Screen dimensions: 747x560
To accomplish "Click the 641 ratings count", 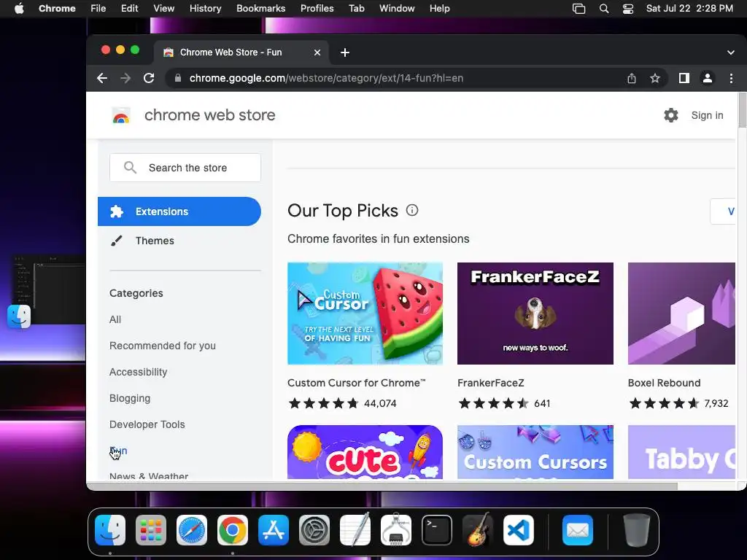I will coord(542,403).
